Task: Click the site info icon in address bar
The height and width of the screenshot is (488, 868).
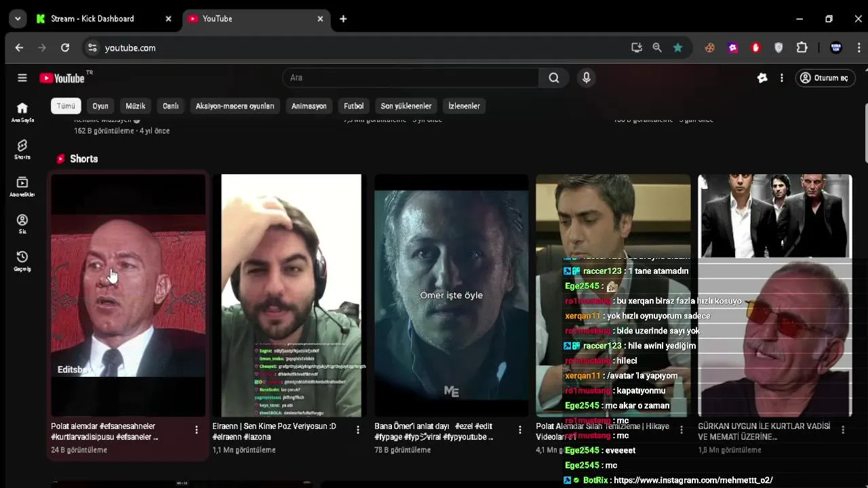Action: coord(92,47)
